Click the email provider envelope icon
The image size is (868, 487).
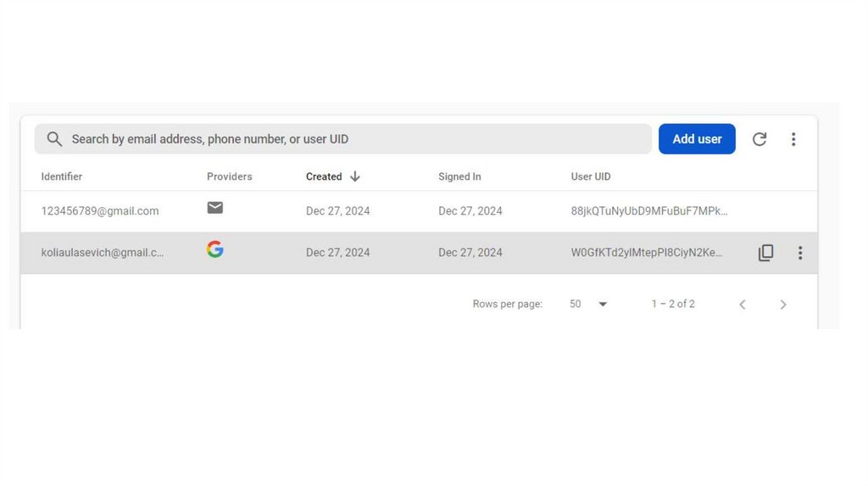[x=215, y=208]
